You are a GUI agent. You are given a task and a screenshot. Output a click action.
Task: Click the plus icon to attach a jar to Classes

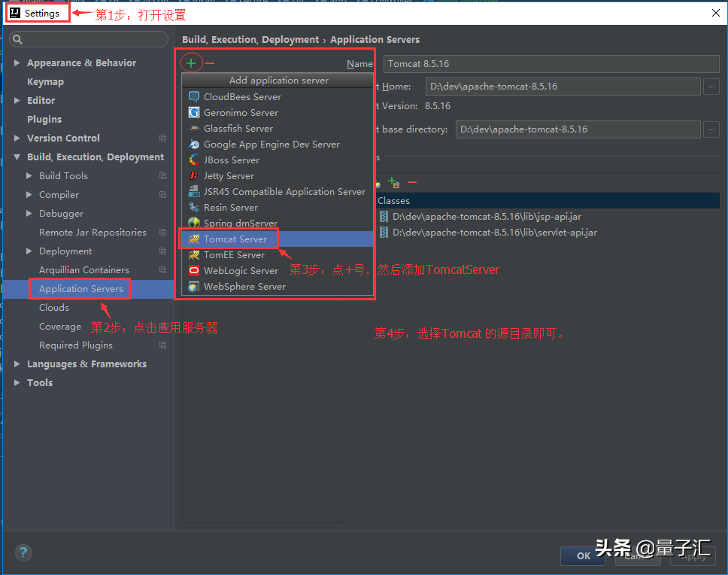(x=393, y=181)
